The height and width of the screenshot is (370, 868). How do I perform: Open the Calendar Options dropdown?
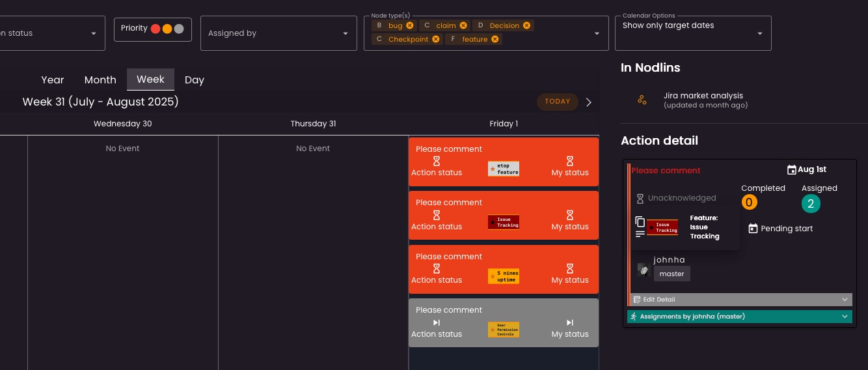click(693, 33)
